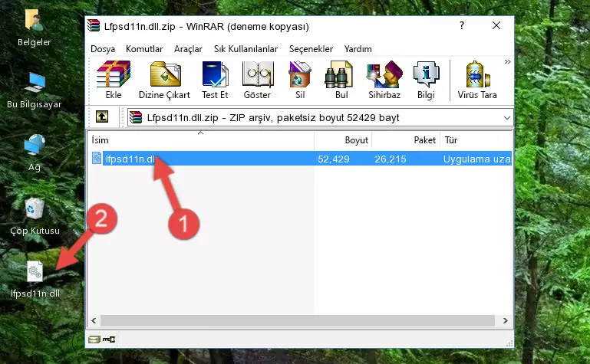590x364 pixels.
Task: Open the Göster view file tool
Action: pos(257,80)
